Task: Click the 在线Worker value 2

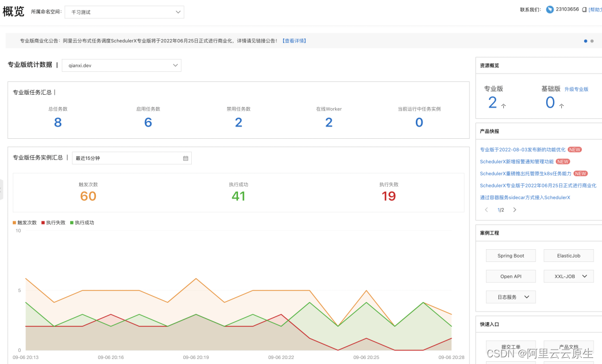Action: (x=329, y=123)
